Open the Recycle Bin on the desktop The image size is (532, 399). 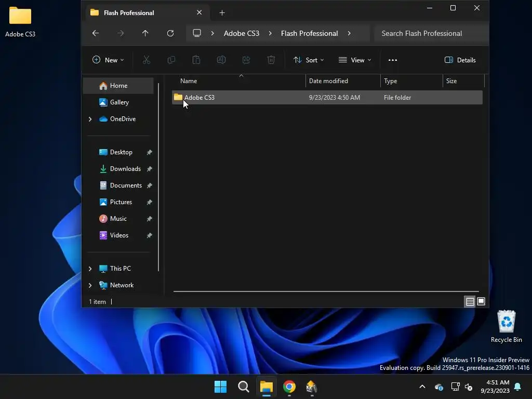tap(506, 326)
